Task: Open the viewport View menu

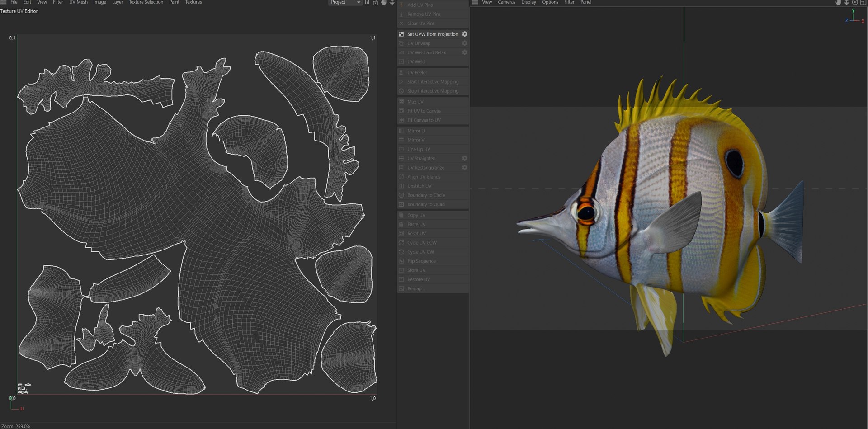Action: coord(487,2)
